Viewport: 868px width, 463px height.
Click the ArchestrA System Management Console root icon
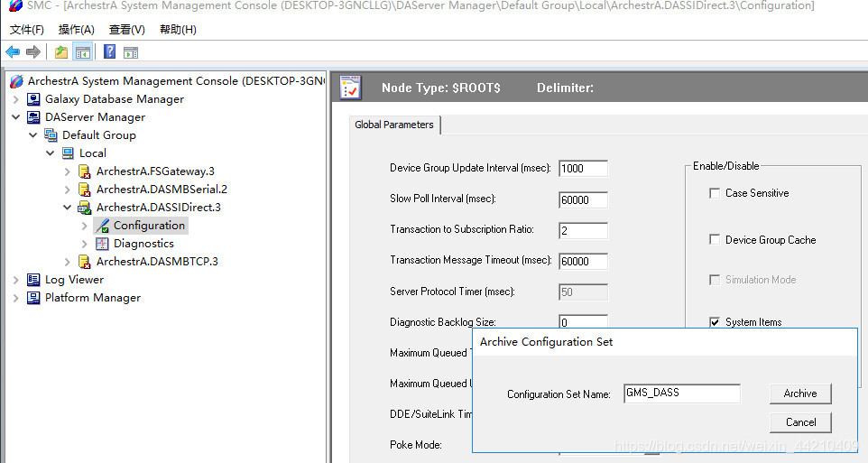(x=16, y=81)
